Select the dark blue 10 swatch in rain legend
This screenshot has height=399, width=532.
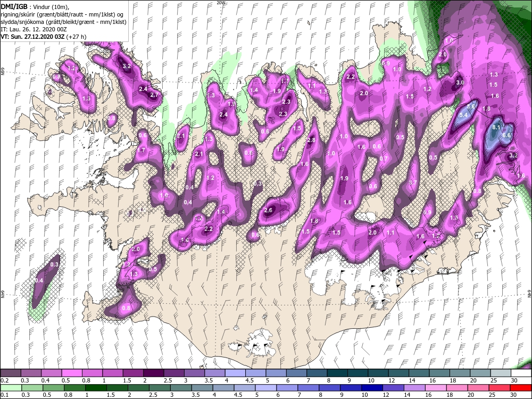(x=372, y=387)
